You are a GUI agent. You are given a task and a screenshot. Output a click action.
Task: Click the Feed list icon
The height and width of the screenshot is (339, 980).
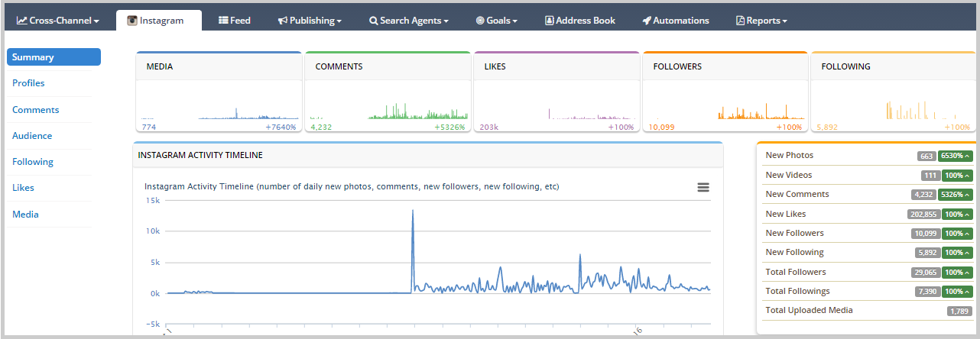(223, 21)
